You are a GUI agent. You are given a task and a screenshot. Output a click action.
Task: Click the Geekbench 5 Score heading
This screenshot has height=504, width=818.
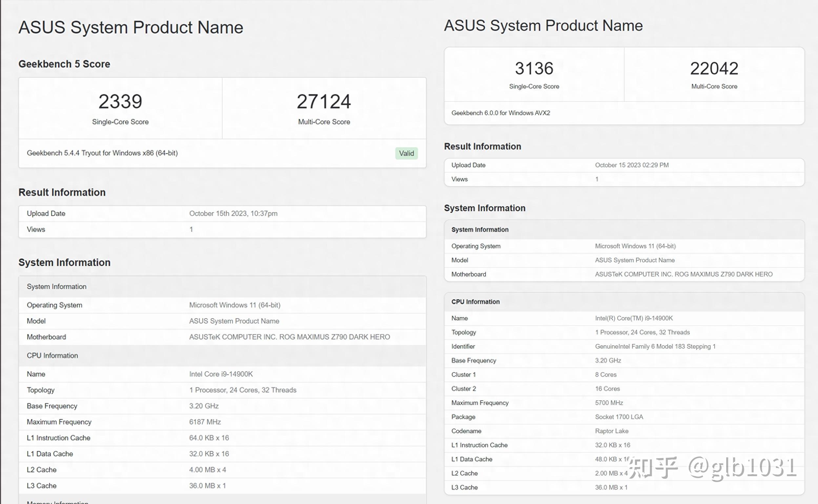(x=64, y=64)
